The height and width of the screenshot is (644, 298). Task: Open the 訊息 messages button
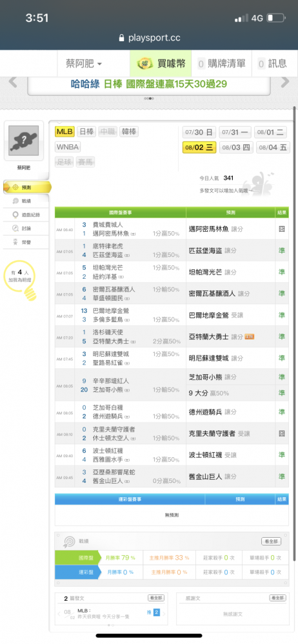click(x=272, y=64)
